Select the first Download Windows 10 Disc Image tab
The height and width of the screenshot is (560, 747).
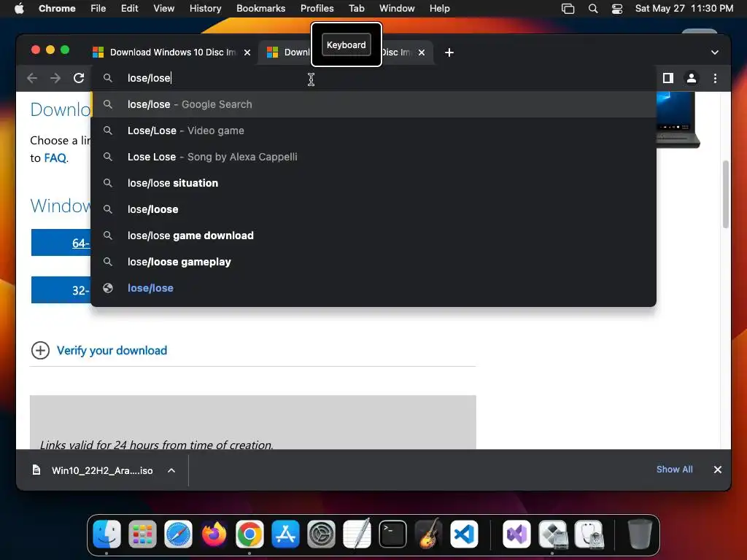(x=172, y=52)
